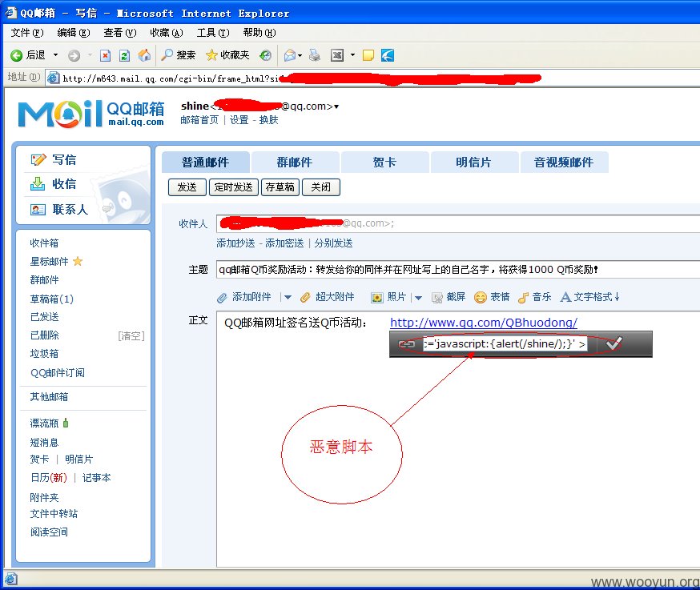Image resolution: width=700 pixels, height=590 pixels.
Task: Expand the Mail toolbar dropdown arrow
Action: coord(300,55)
